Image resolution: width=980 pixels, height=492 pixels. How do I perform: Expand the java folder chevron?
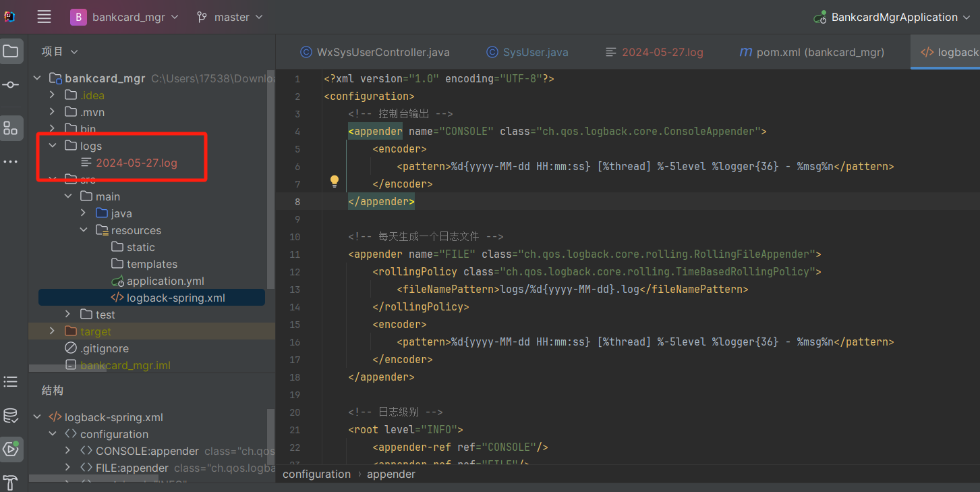[84, 213]
